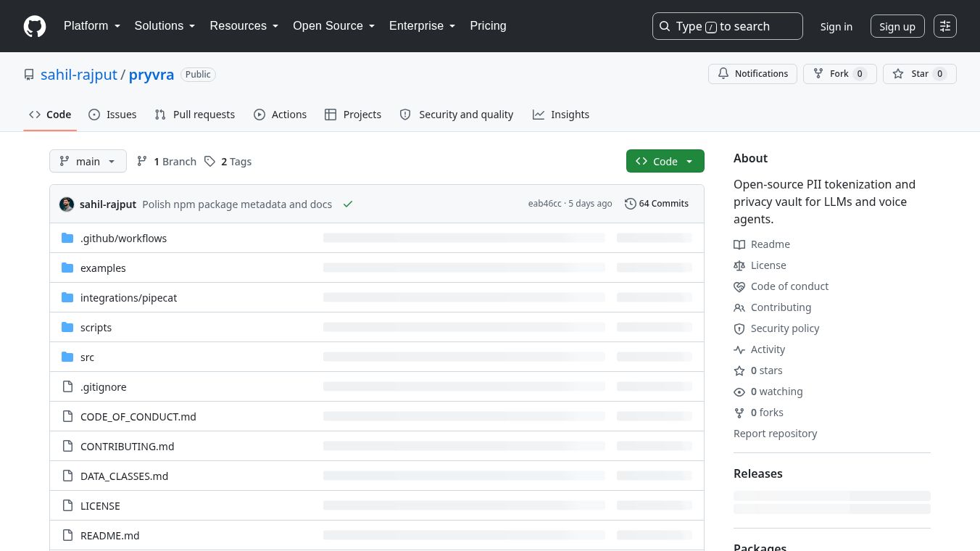The image size is (980, 551).
Task: Open the DATA_CLASSES.md file
Action: [124, 476]
